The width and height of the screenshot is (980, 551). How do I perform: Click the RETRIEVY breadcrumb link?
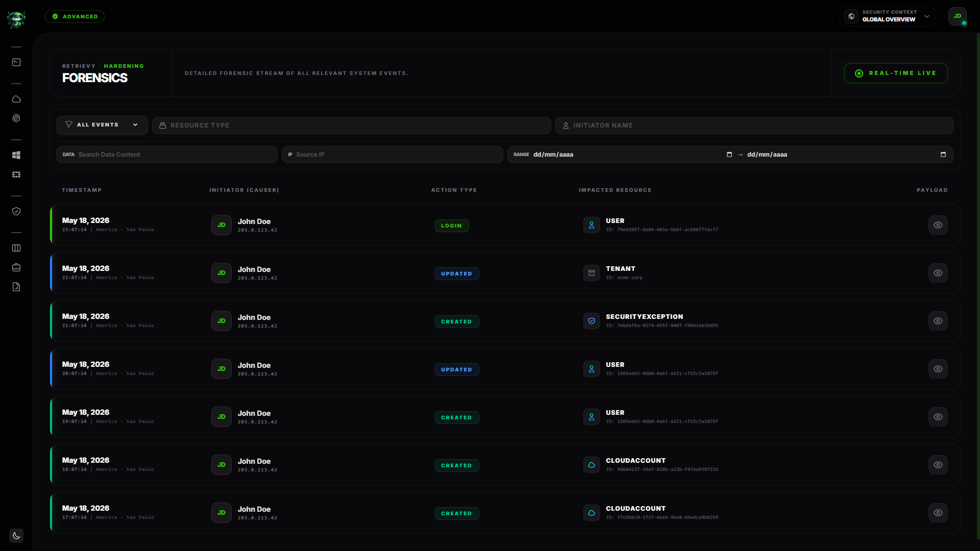(x=79, y=66)
